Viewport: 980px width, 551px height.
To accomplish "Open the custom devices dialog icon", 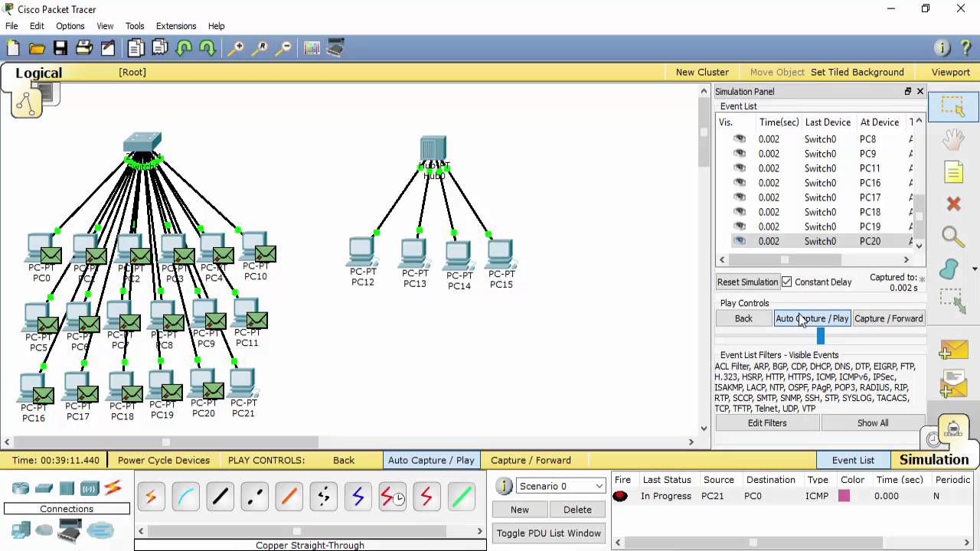I will pyautogui.click(x=335, y=48).
